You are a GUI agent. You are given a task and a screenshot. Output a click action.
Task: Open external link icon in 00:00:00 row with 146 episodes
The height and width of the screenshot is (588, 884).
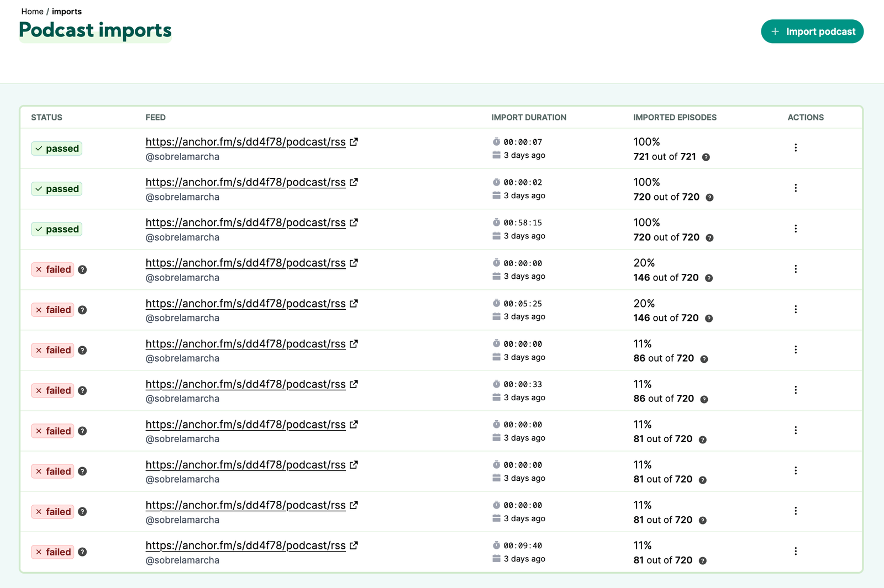pyautogui.click(x=354, y=263)
